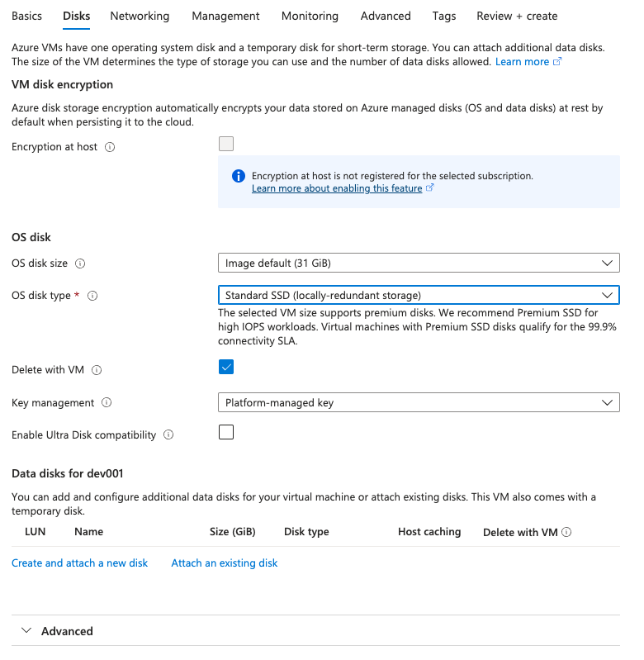
Task: Click info icon beside OS disk type
Action: tap(92, 296)
